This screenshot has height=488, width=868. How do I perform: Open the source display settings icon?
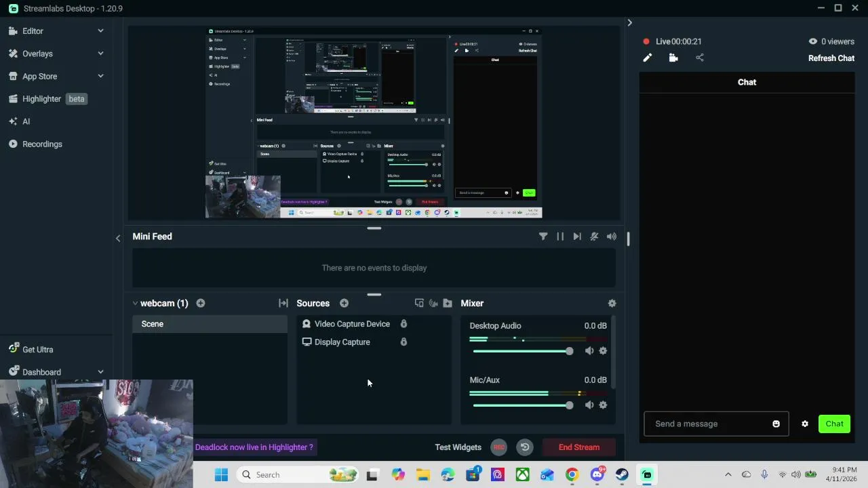click(x=419, y=304)
